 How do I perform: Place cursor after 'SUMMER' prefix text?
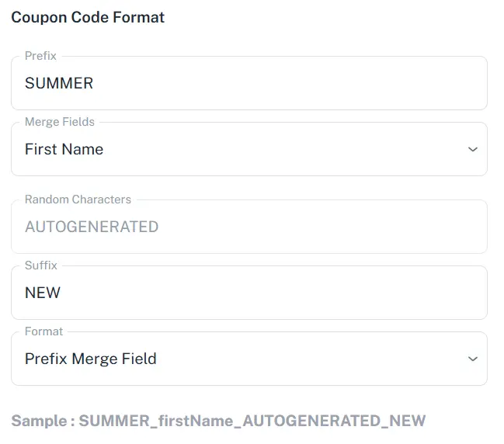pos(95,83)
